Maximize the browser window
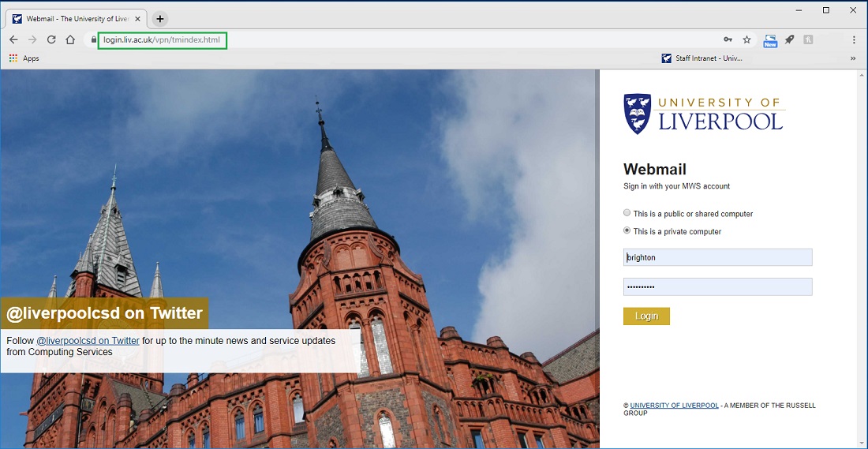 [x=826, y=10]
